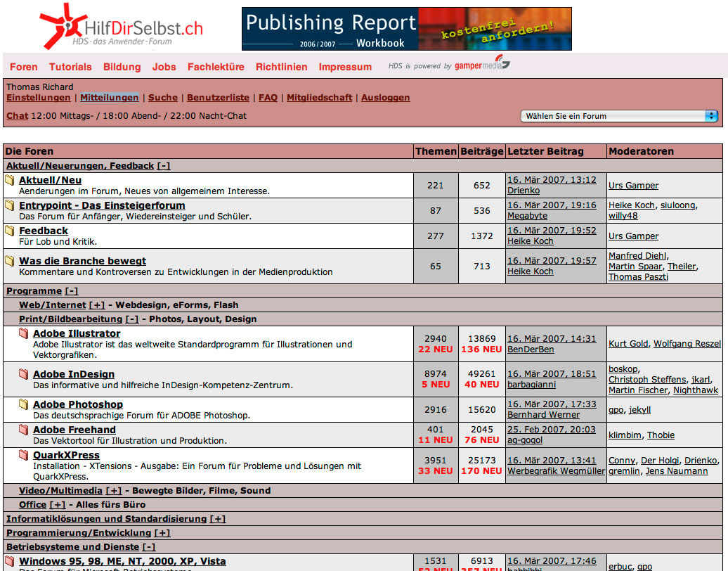The width and height of the screenshot is (728, 571).
Task: Click folder icon beside Entrypoint forum
Action: pyautogui.click(x=10, y=205)
